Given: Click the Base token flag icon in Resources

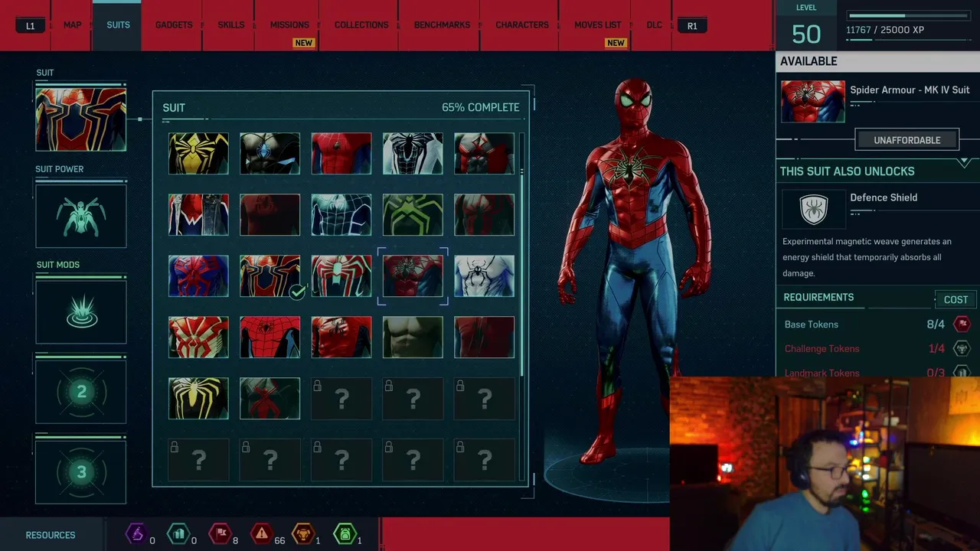Looking at the screenshot, I should click(x=220, y=533).
